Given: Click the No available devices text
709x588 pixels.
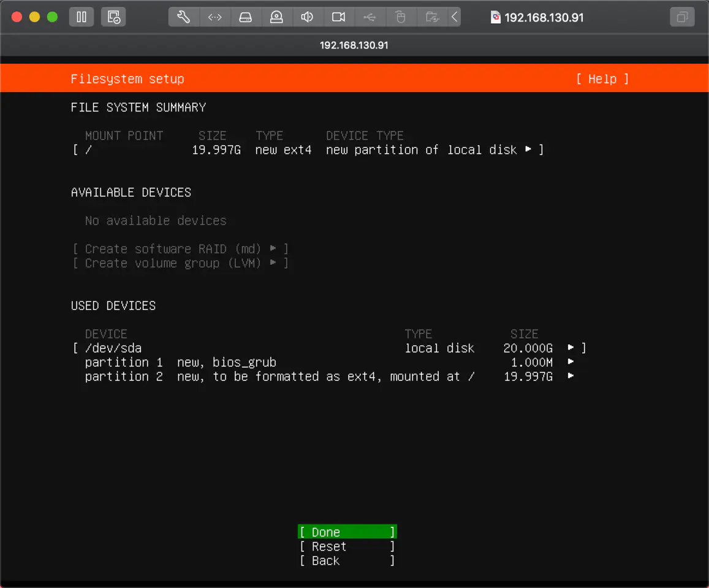Looking at the screenshot, I should [x=156, y=221].
